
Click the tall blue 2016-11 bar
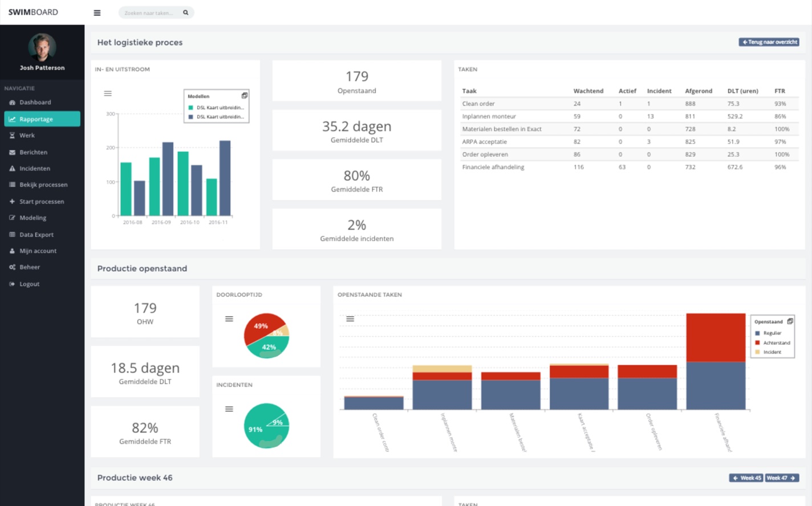225,178
